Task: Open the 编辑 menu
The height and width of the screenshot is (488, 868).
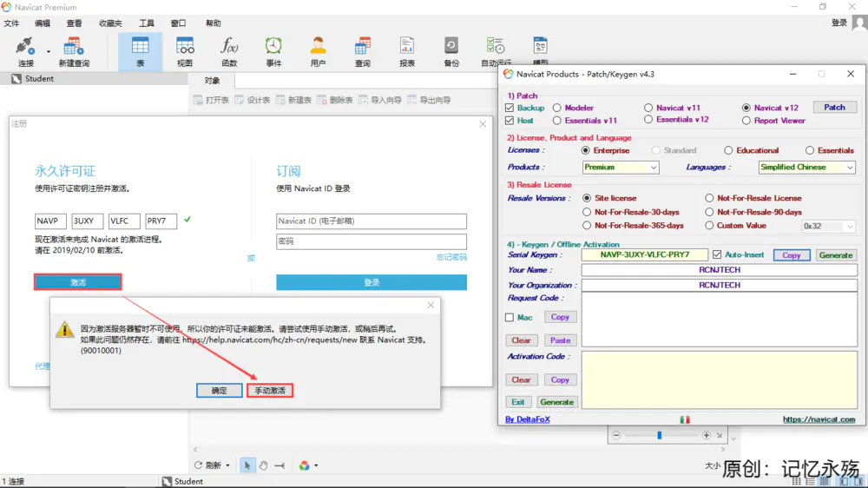Action: click(x=43, y=23)
